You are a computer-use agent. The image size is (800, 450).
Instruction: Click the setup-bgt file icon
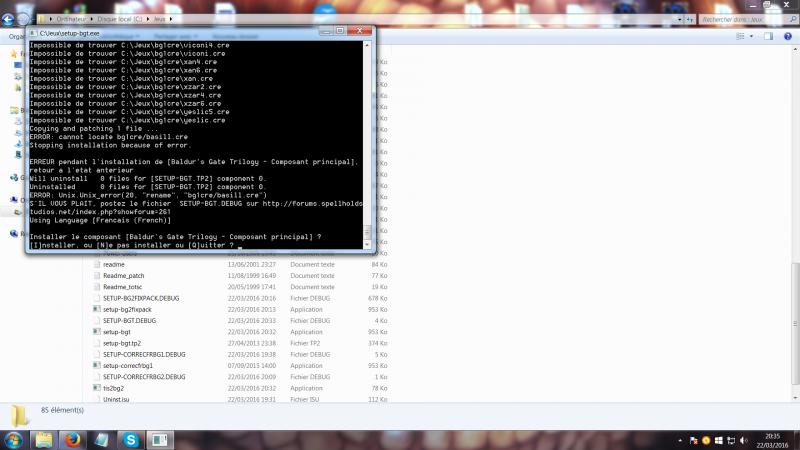click(96, 332)
